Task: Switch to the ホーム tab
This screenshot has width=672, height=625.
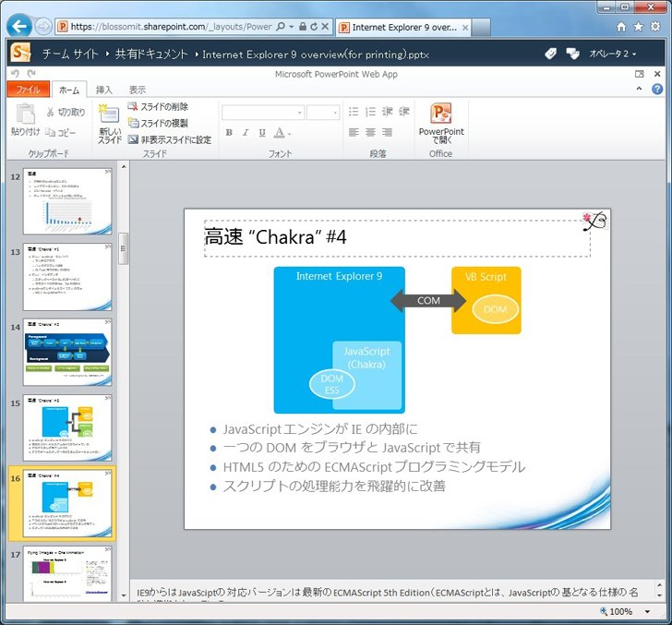Action: point(69,90)
